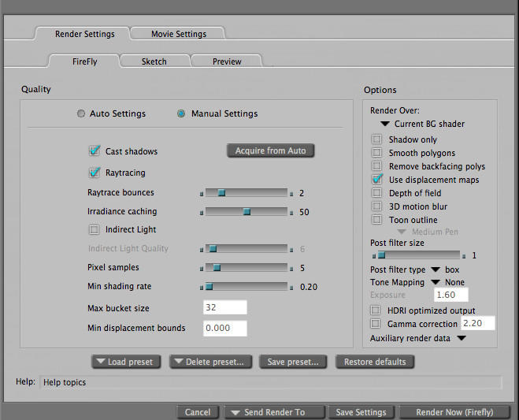Open the Load preset dropdown

[126, 362]
